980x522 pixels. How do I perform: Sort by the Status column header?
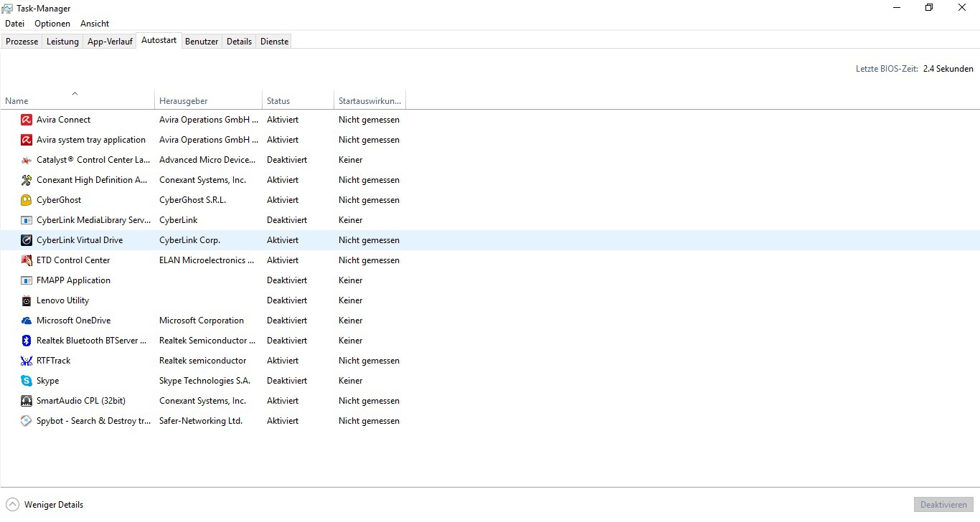(298, 100)
